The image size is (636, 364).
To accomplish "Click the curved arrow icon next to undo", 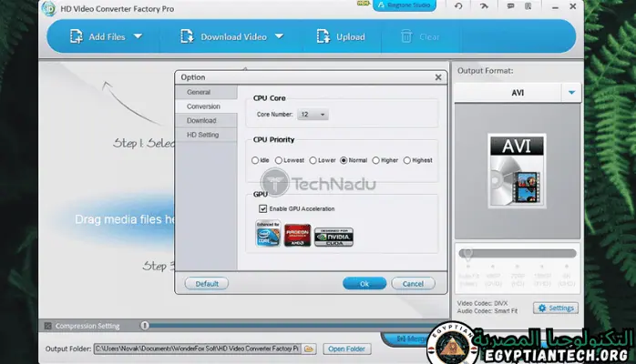I will (x=484, y=5).
